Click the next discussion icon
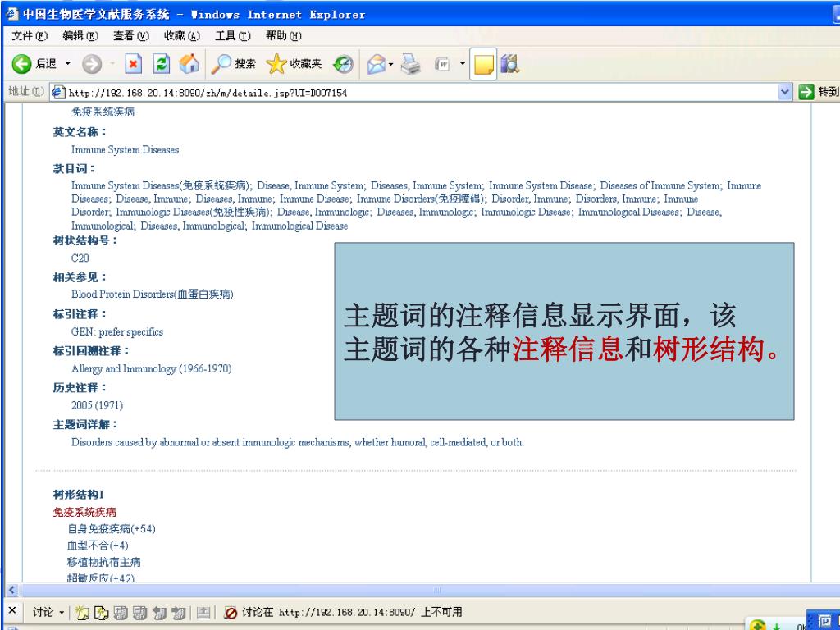 tap(178, 612)
